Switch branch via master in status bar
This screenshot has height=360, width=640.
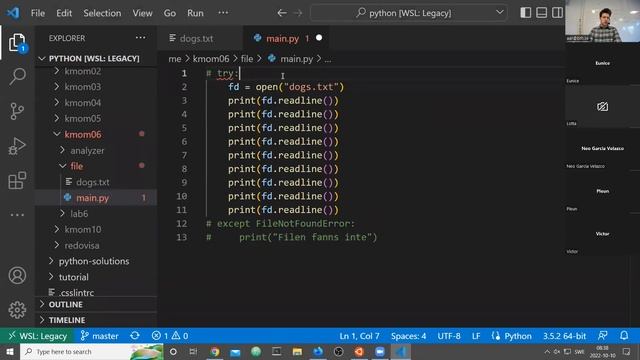[100, 336]
